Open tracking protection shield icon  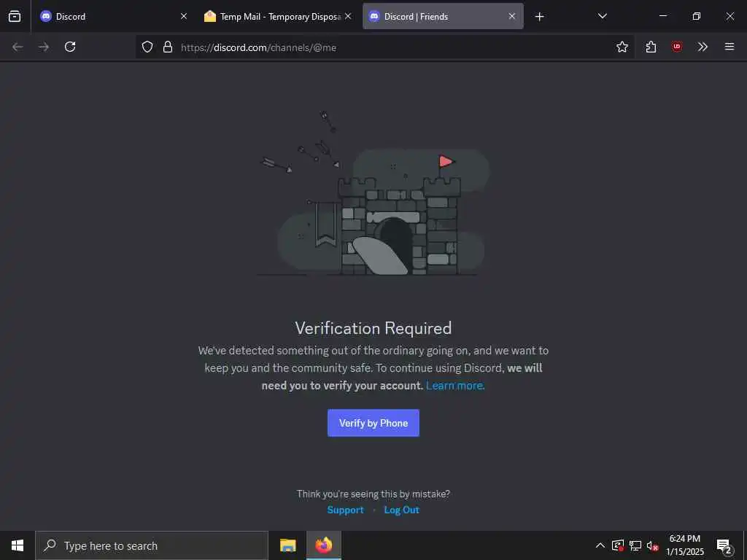pyautogui.click(x=147, y=47)
